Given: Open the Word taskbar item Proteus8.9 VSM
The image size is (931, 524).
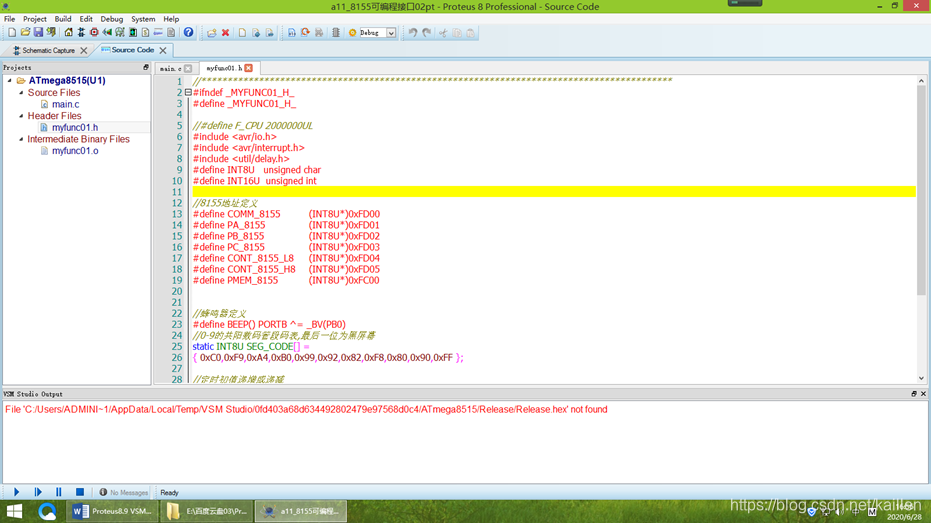Looking at the screenshot, I should click(113, 511).
